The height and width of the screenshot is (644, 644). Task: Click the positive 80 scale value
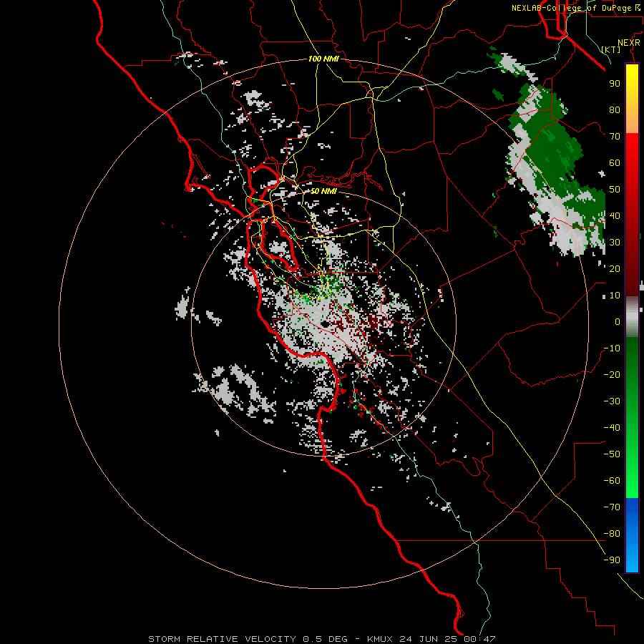[615, 110]
